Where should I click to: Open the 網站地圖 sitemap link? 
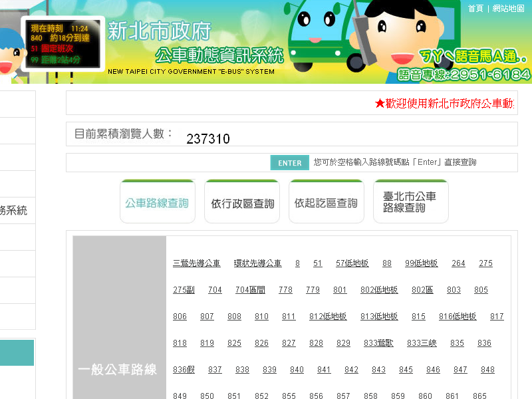[x=508, y=9]
